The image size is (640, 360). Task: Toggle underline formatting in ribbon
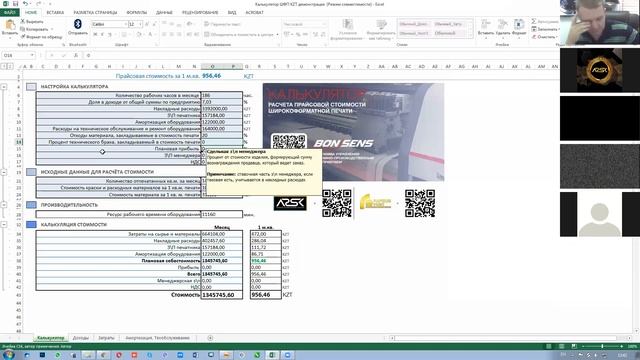pos(110,34)
